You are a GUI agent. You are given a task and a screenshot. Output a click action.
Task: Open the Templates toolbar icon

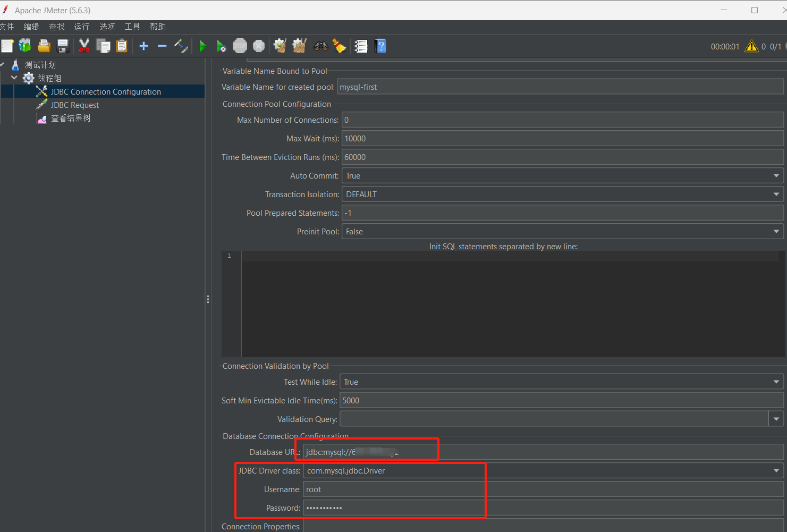pyautogui.click(x=25, y=46)
